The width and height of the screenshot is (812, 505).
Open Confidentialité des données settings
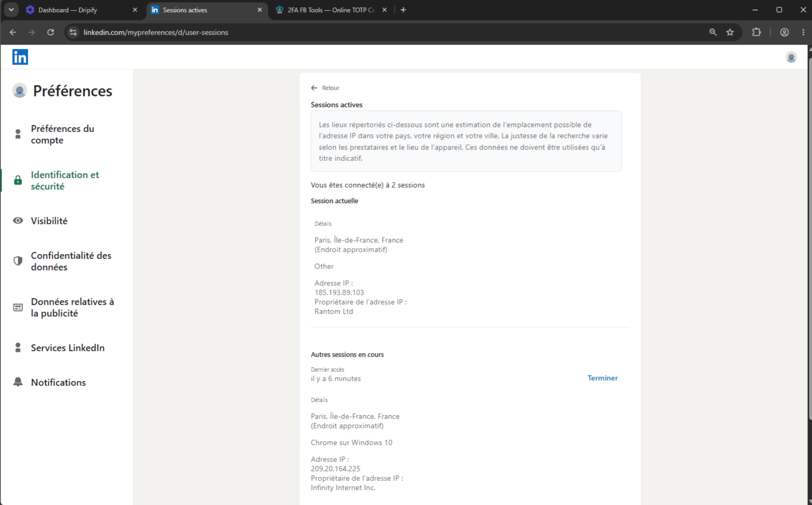click(x=71, y=261)
